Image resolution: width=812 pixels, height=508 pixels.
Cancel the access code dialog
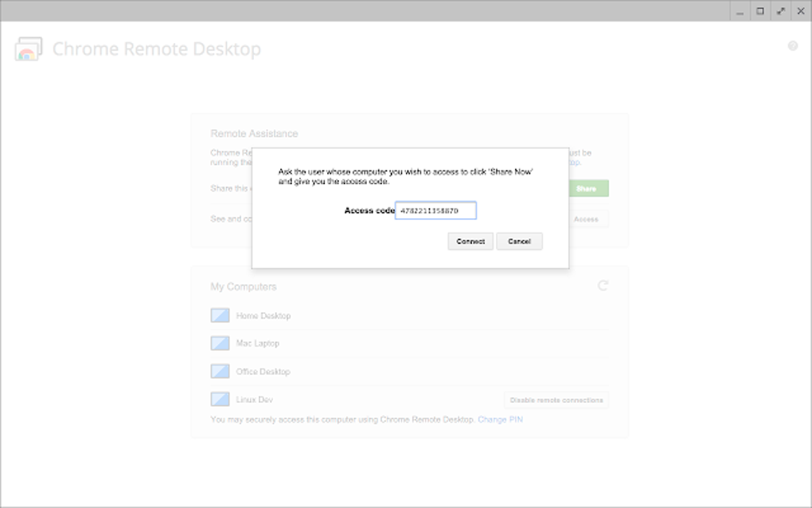519,241
